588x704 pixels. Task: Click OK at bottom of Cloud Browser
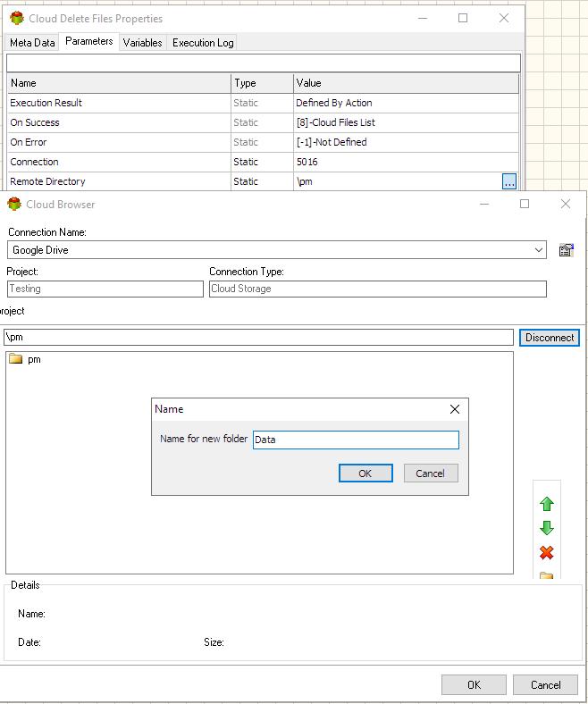474,684
